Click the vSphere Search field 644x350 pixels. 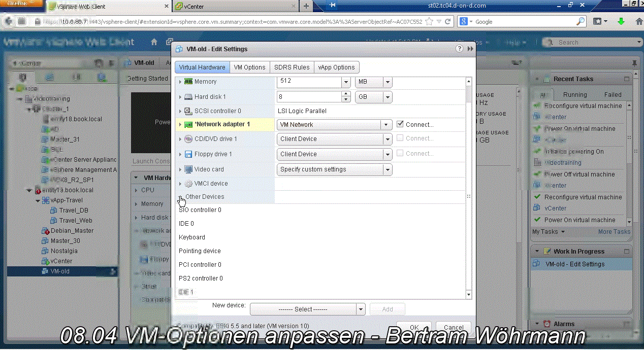pos(592,43)
